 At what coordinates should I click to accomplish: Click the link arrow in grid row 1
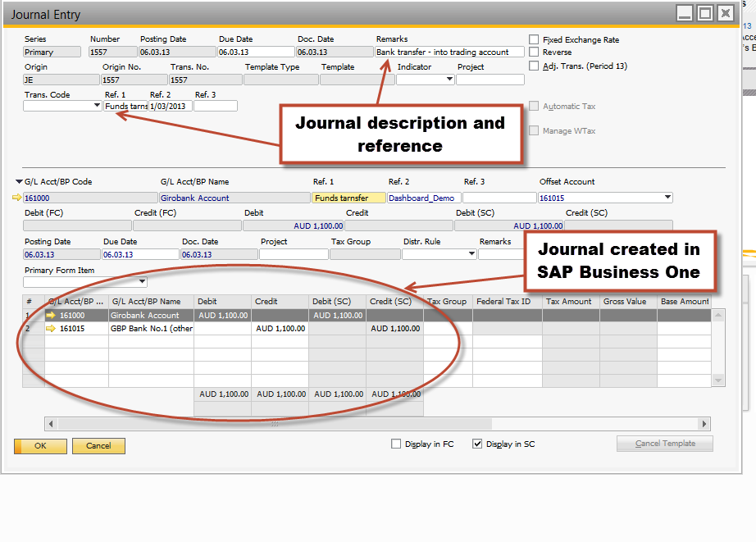coord(51,315)
